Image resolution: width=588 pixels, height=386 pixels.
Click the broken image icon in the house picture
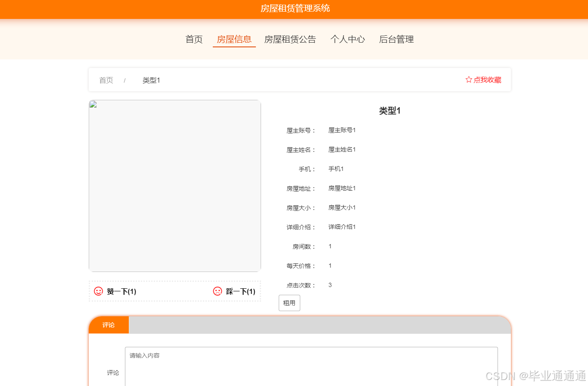click(93, 104)
